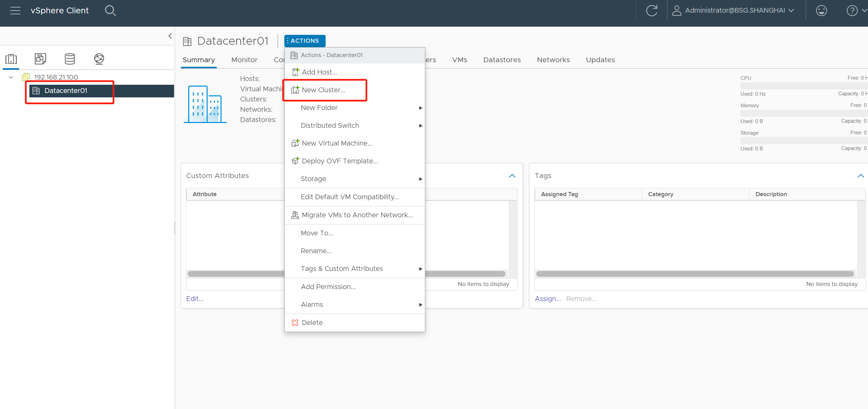This screenshot has width=868, height=409.
Task: Click the vSphere Client title
Action: [60, 11]
